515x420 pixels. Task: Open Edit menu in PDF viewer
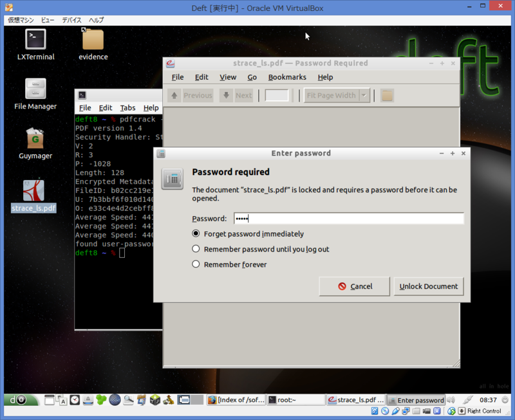[201, 77]
